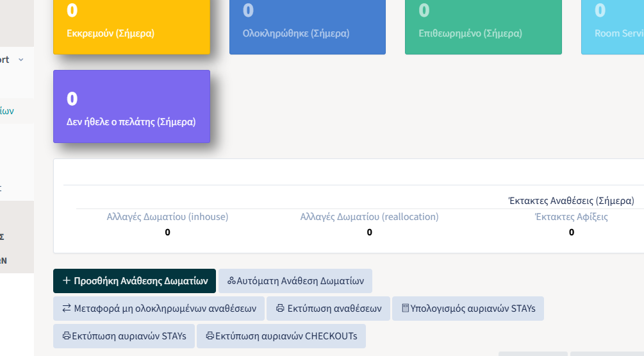The width and height of the screenshot is (644, 356).
Task: Click Μεταφορά μη ολοκληρωμένων αναθέσεων button
Action: point(159,309)
